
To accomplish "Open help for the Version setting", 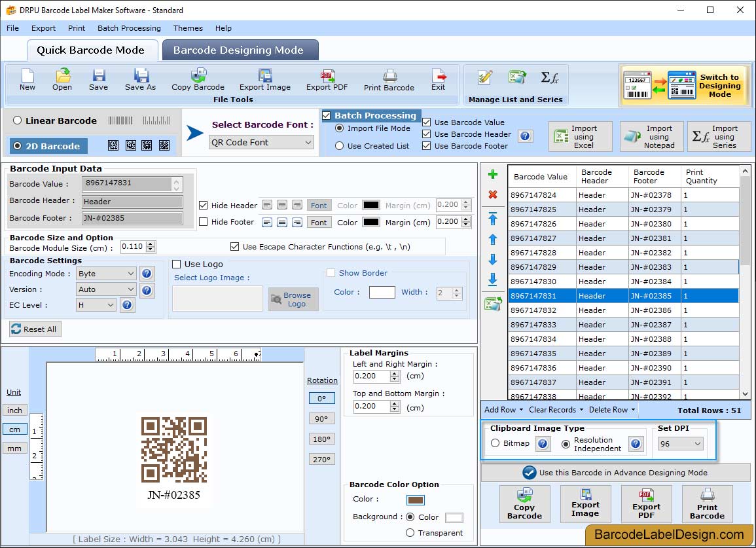I will 147,290.
